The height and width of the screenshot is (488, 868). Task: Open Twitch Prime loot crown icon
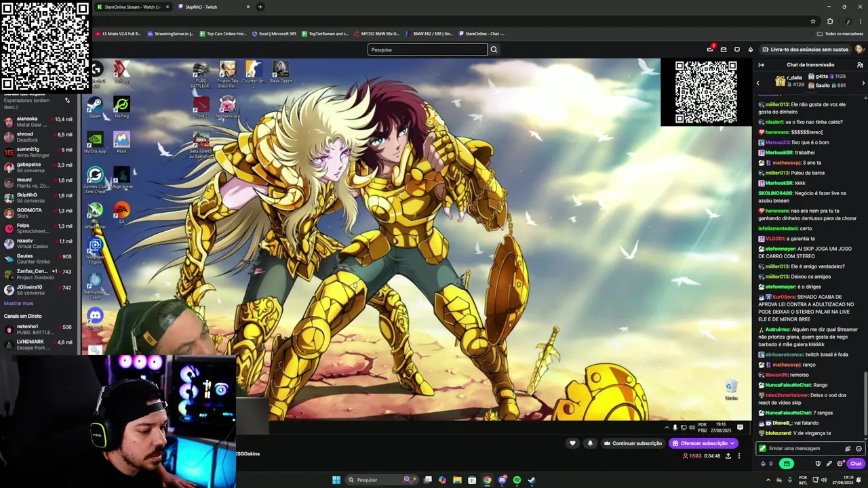[x=710, y=49]
